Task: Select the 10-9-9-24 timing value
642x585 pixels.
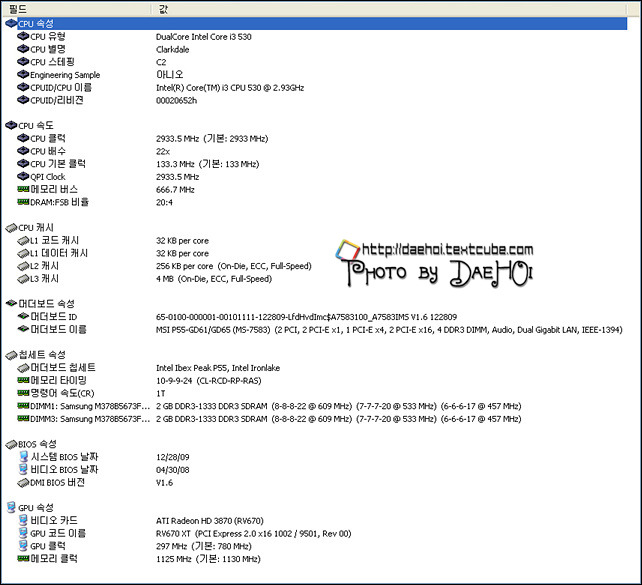Action: [208, 381]
